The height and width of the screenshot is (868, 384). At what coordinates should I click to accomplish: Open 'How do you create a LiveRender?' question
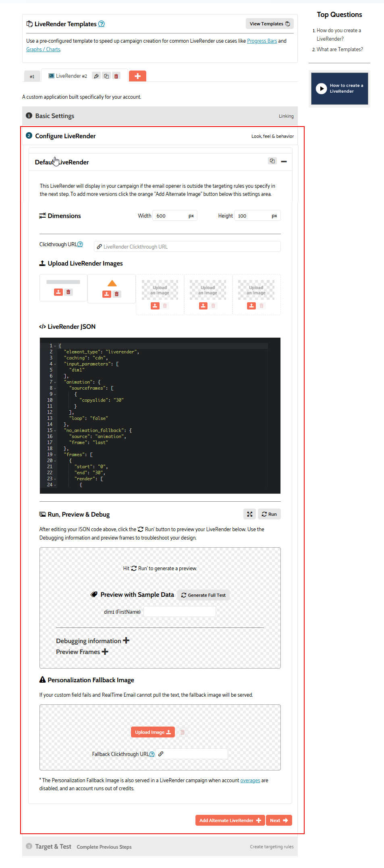point(339,35)
